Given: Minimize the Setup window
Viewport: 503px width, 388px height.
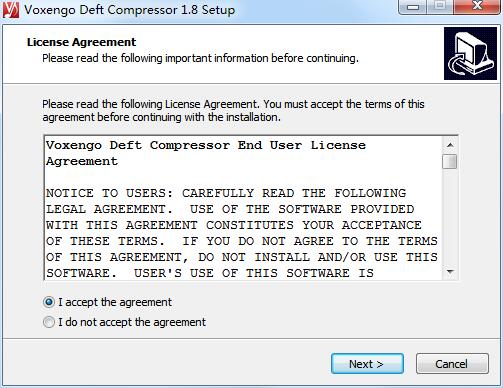Looking at the screenshot, I should (413, 7).
